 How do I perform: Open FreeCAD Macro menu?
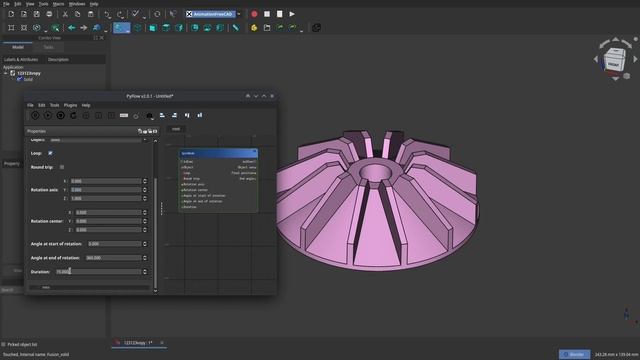click(58, 4)
